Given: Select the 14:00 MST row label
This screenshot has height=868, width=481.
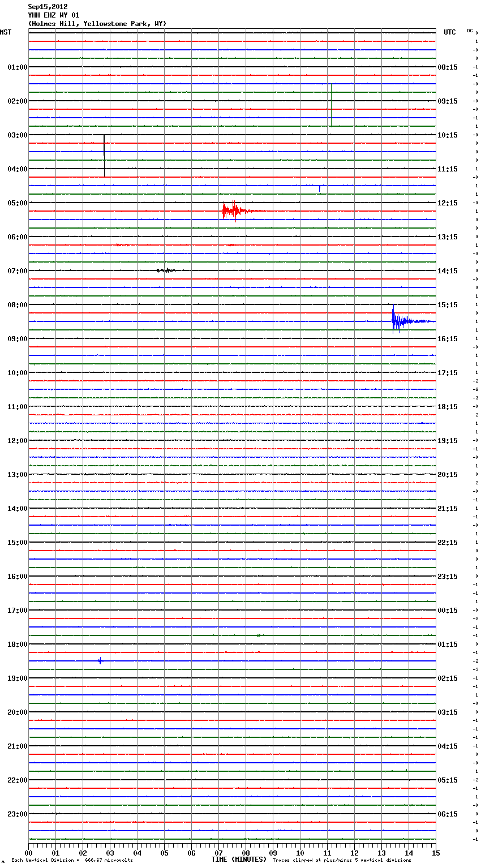Looking at the screenshot, I should tap(18, 509).
